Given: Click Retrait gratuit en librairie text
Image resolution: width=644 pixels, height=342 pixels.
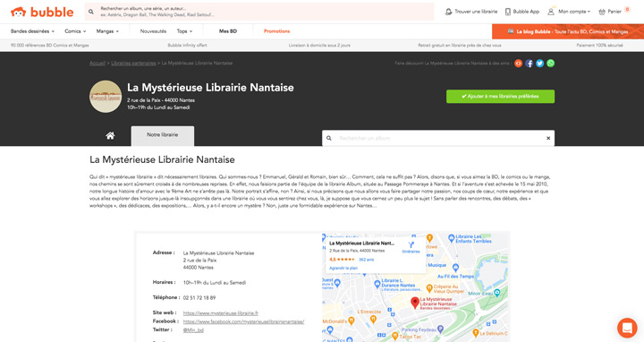Looking at the screenshot, I should click(460, 46).
